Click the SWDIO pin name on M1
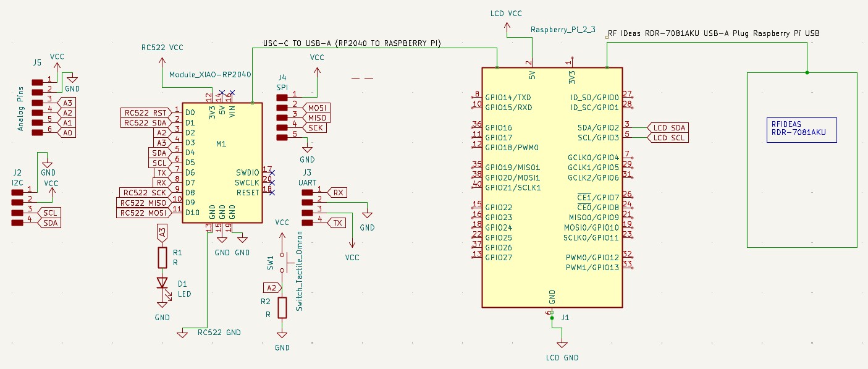This screenshot has height=369, width=868. pos(247,172)
